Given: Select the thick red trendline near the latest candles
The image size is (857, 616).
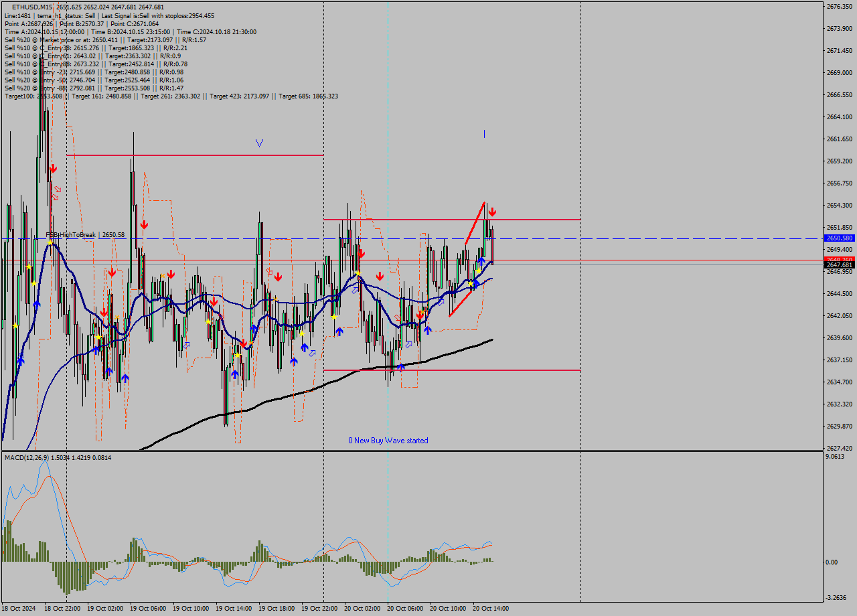Looking at the screenshot, I should tap(475, 223).
